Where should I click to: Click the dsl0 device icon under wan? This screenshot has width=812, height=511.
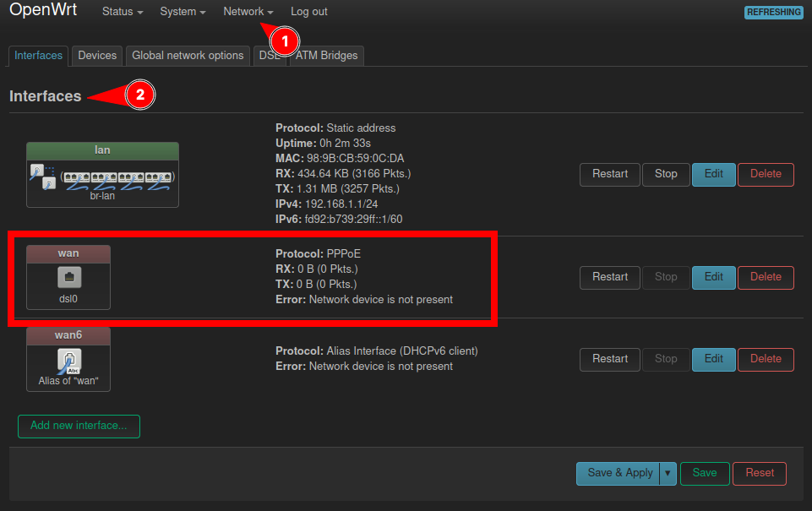[x=68, y=276]
